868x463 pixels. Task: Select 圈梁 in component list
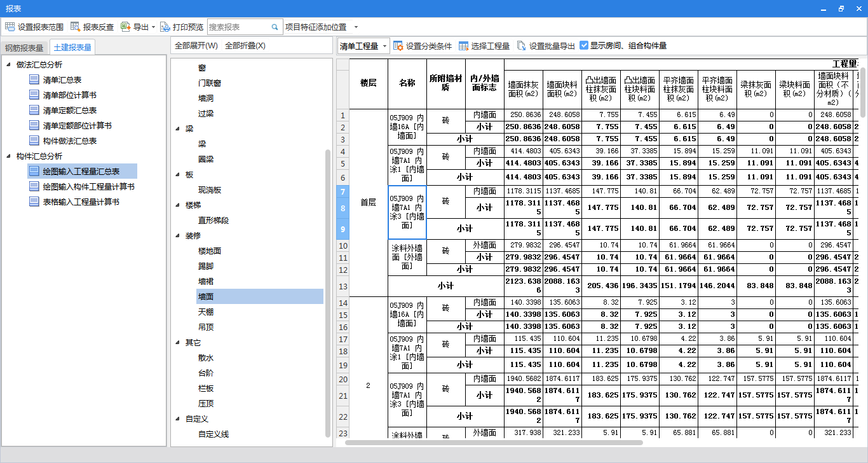tap(206, 159)
